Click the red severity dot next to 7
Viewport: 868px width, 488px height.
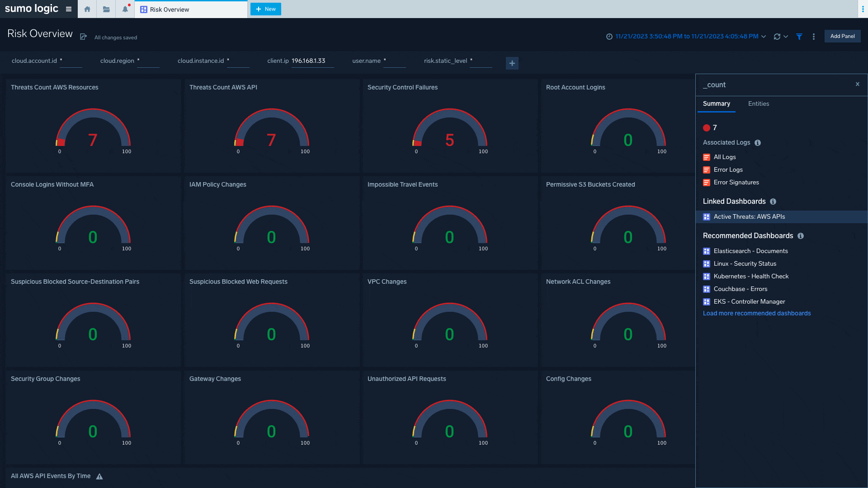pyautogui.click(x=707, y=128)
